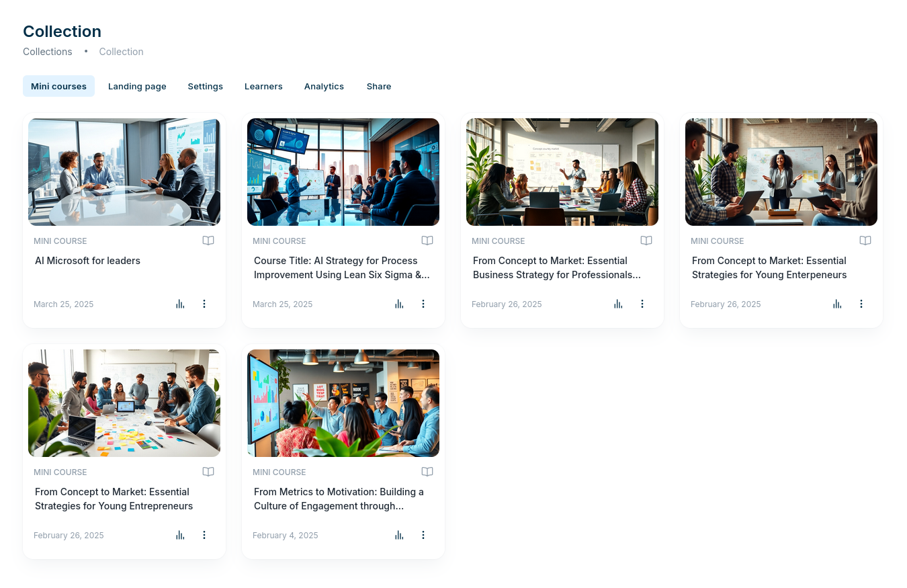Open three-dot menu on Young Entrepreneurs card
The image size is (907, 588).
click(204, 535)
